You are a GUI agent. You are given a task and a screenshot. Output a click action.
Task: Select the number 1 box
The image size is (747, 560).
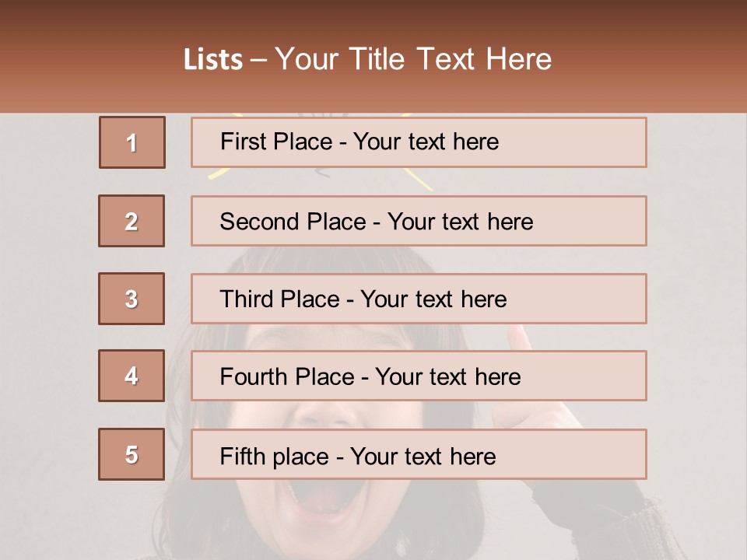[x=132, y=142]
